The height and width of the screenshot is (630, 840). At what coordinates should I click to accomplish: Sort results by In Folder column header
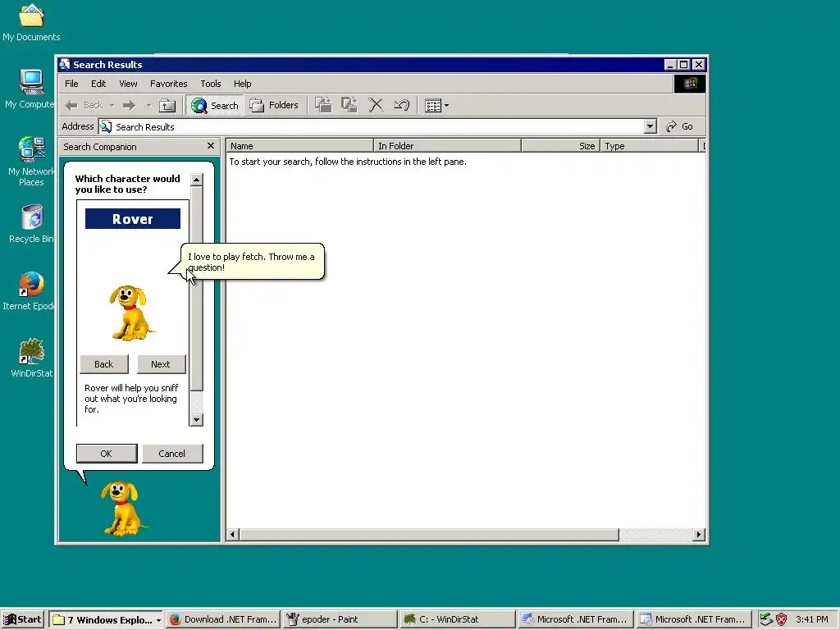click(447, 146)
